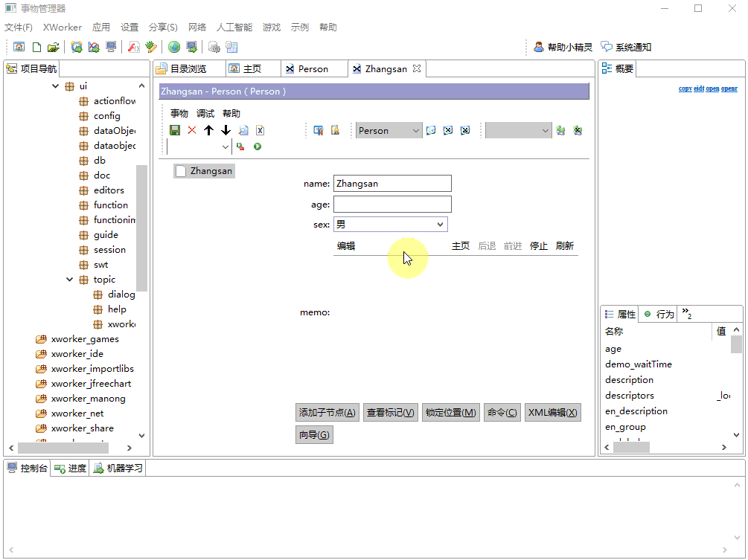Viewport: 748px width, 560px height.
Task: Switch to the 行为 tab
Action: coord(659,314)
